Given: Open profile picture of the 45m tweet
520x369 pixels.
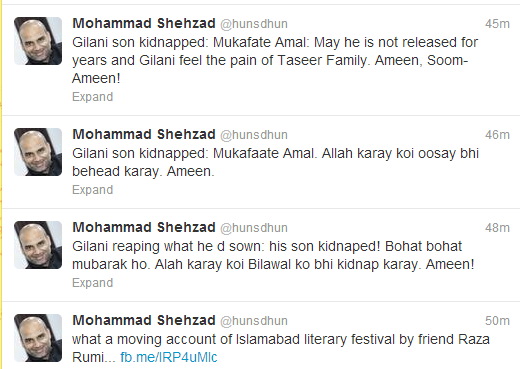Looking at the screenshot, I should pos(38,41).
